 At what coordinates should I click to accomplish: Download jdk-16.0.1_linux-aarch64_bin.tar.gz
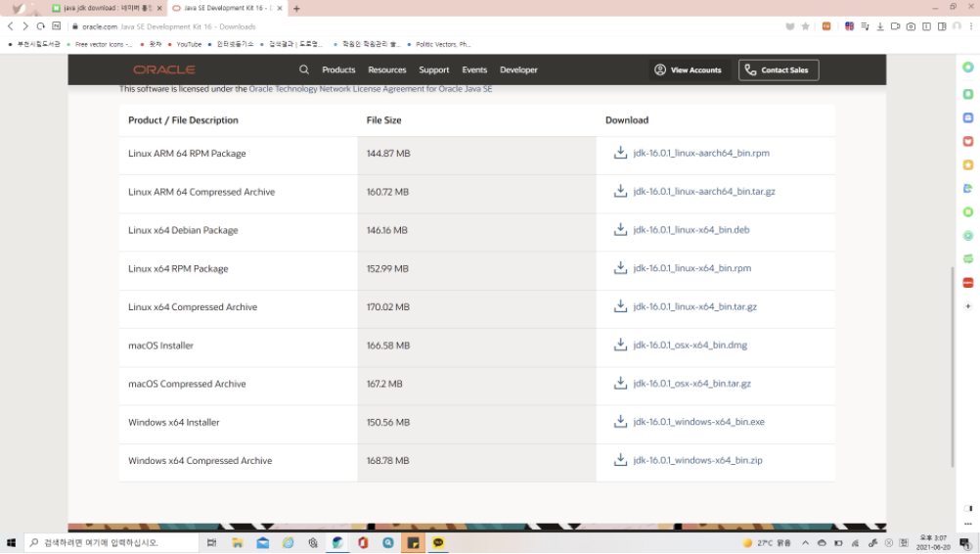pos(704,191)
